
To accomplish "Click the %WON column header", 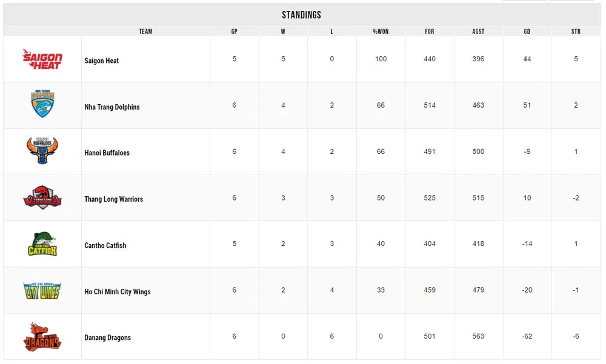I will click(x=381, y=31).
